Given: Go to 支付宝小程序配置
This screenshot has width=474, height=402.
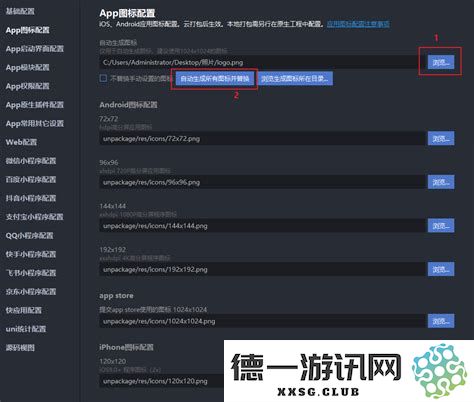Looking at the screenshot, I should tap(34, 217).
